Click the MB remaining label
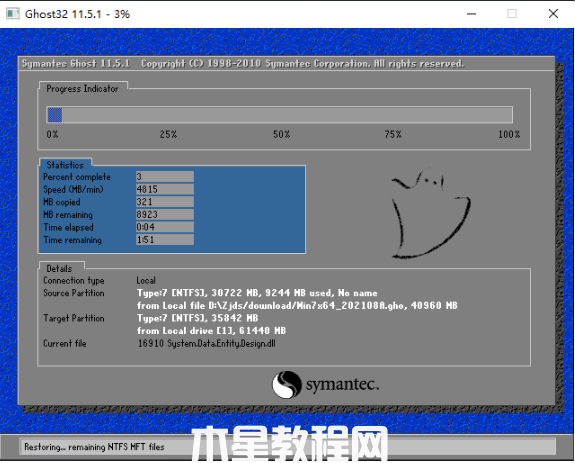Screen dimensions: 575x463 pos(68,215)
